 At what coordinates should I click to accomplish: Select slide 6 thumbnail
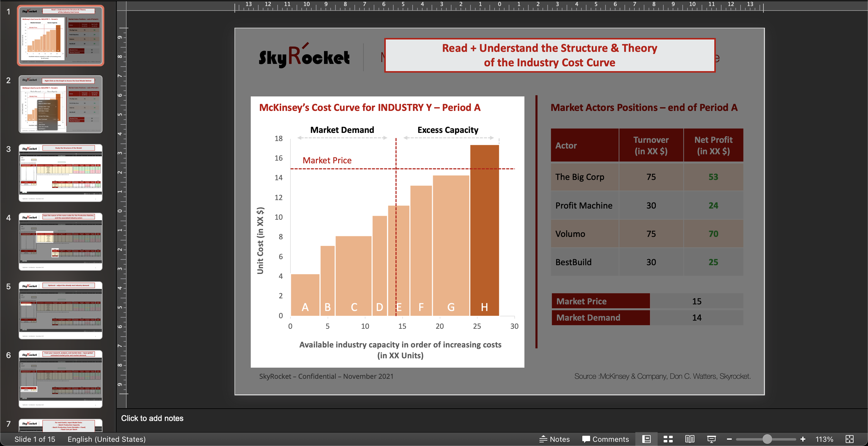(61, 379)
